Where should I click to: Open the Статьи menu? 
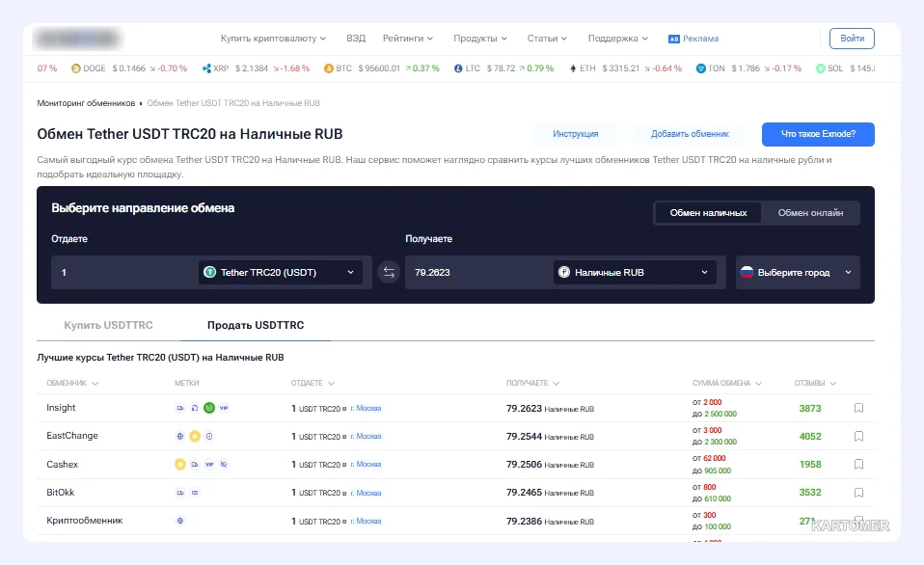tap(547, 39)
